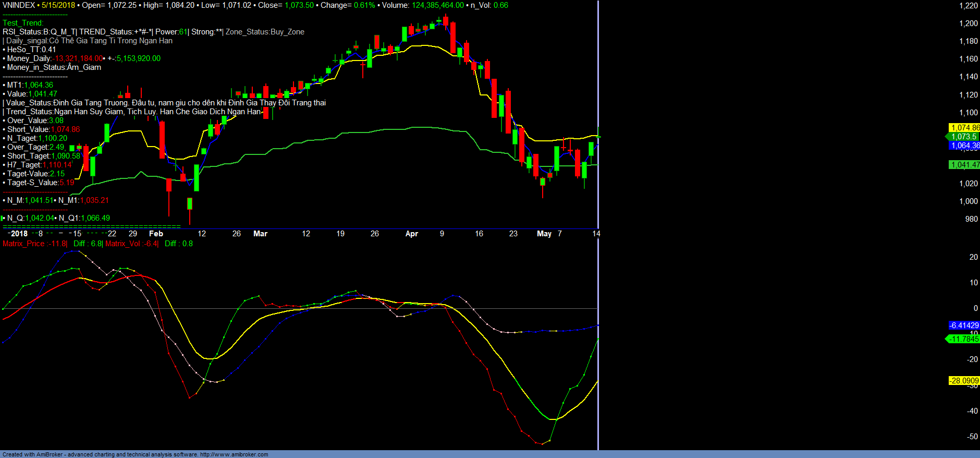The image size is (980, 458).
Task: Select the Zone_Status:Buy_Zone text
Action: tap(265, 32)
